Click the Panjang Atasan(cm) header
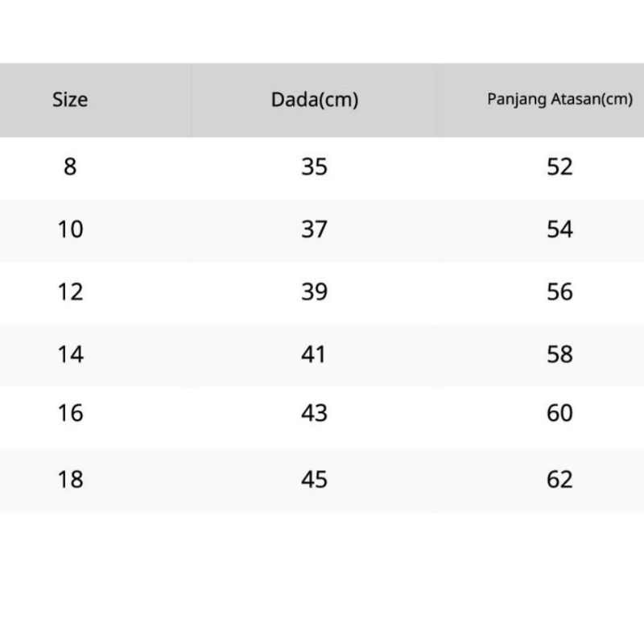This screenshot has height=644, width=644. click(x=559, y=101)
